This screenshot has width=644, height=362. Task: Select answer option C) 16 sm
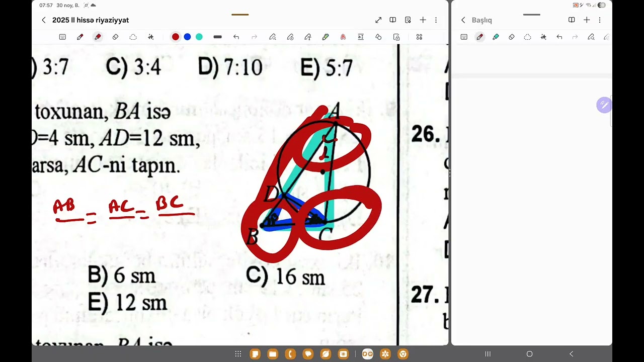click(285, 277)
